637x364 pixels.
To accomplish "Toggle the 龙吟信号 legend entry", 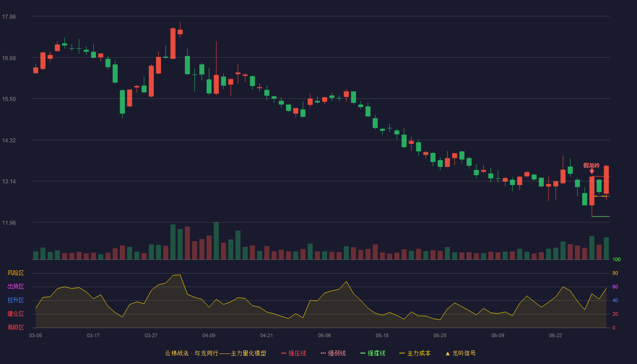I will click(x=460, y=353).
